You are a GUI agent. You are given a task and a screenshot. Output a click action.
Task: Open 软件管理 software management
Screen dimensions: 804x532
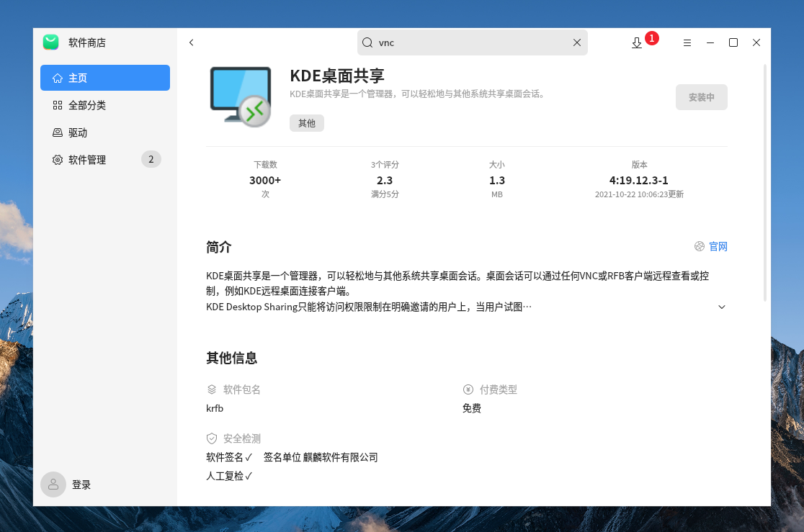pyautogui.click(x=105, y=159)
